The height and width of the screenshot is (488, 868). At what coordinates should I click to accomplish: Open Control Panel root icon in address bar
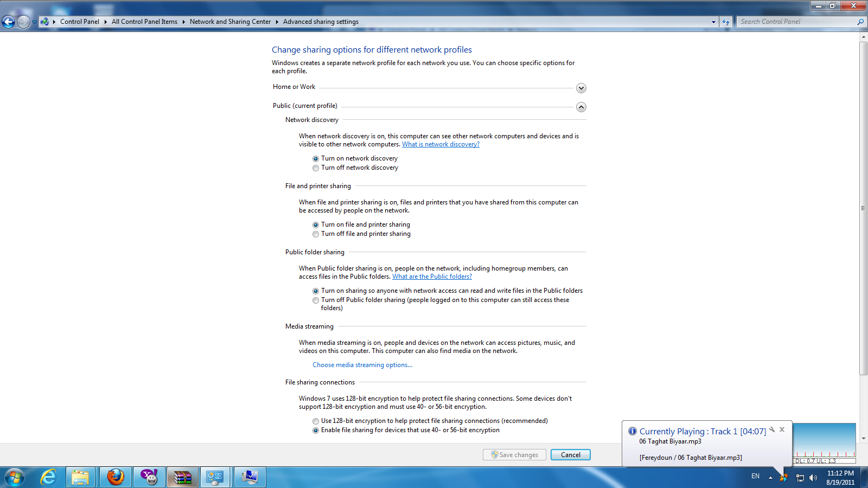(x=44, y=22)
